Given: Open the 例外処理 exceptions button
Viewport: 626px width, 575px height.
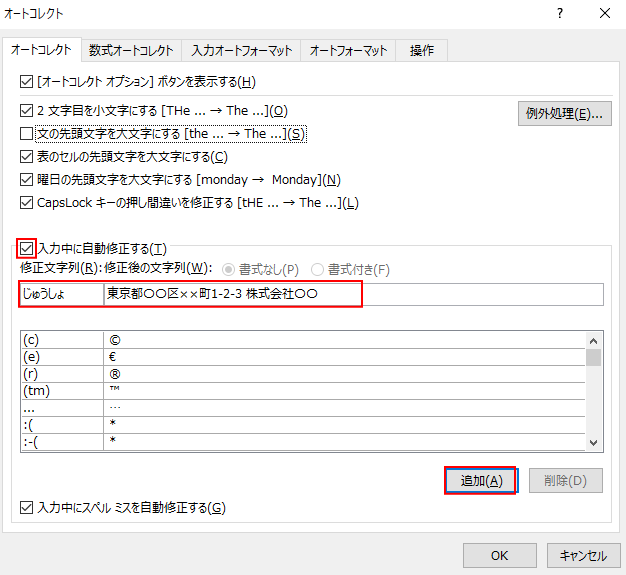Looking at the screenshot, I should coord(565,113).
